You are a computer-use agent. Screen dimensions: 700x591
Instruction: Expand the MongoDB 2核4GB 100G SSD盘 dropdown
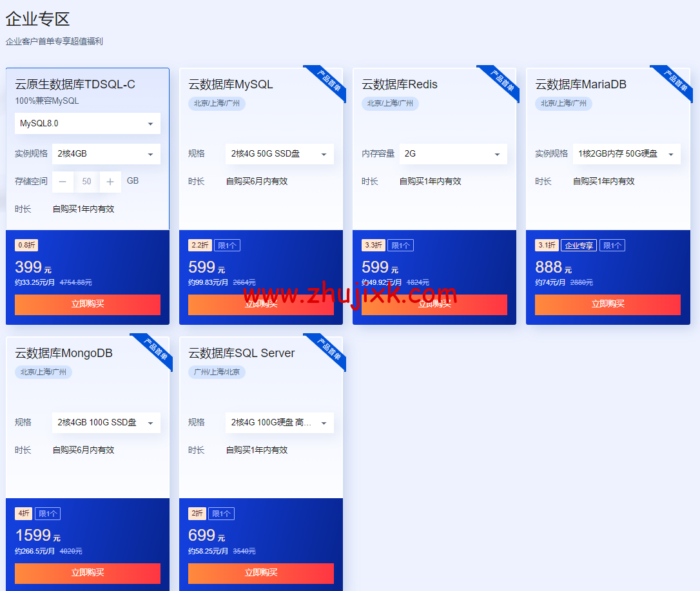click(x=106, y=423)
